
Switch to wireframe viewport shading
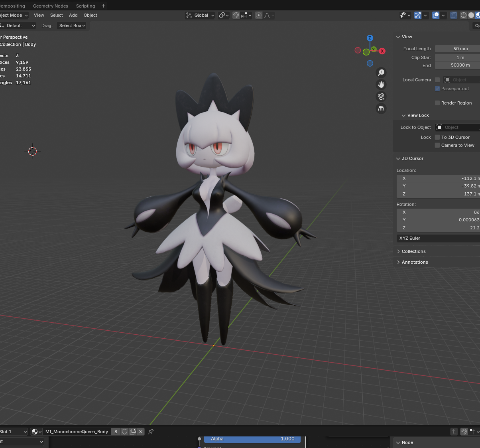click(x=464, y=15)
